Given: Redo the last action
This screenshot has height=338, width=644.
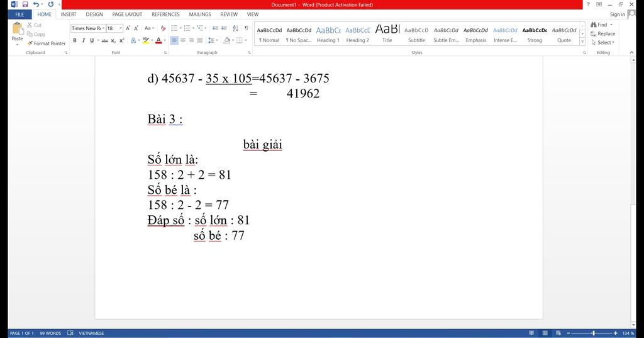Looking at the screenshot, I should (x=50, y=4).
